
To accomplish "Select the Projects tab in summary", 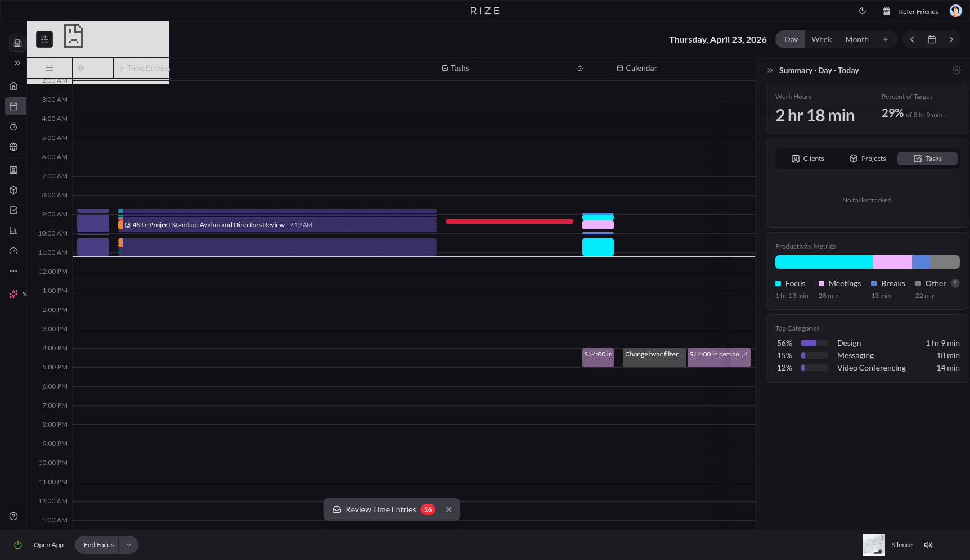I will pos(867,159).
